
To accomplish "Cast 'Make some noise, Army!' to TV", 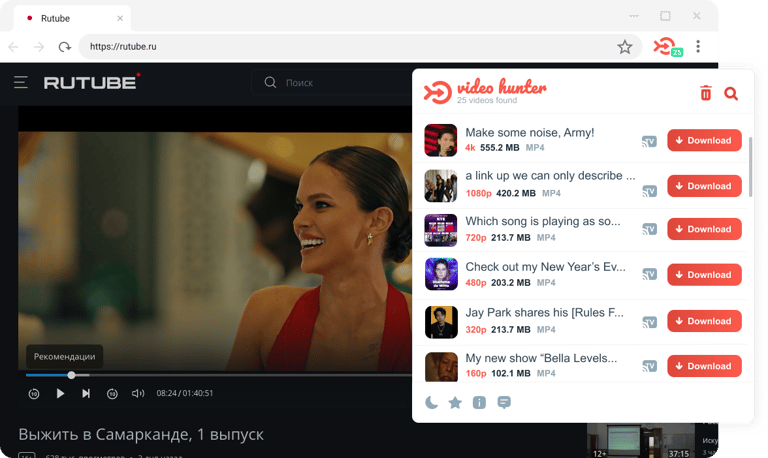I will pyautogui.click(x=649, y=142).
